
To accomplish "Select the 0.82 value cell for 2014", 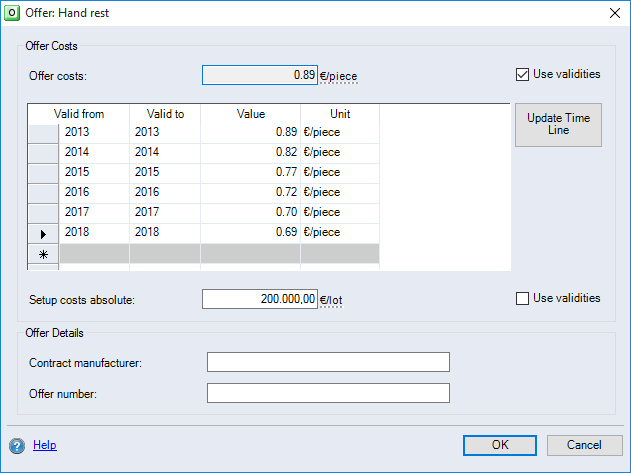I will (x=250, y=152).
